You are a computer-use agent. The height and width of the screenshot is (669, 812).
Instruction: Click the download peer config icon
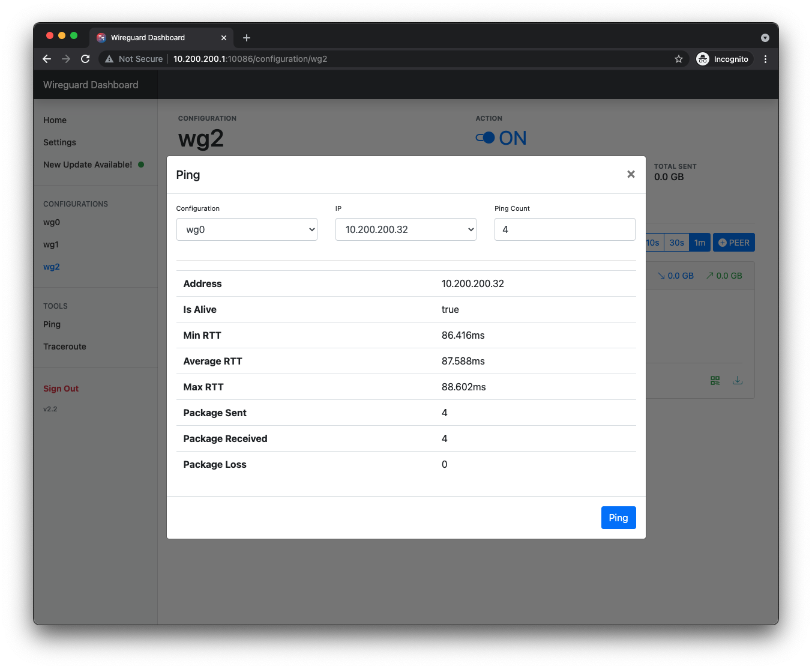738,381
